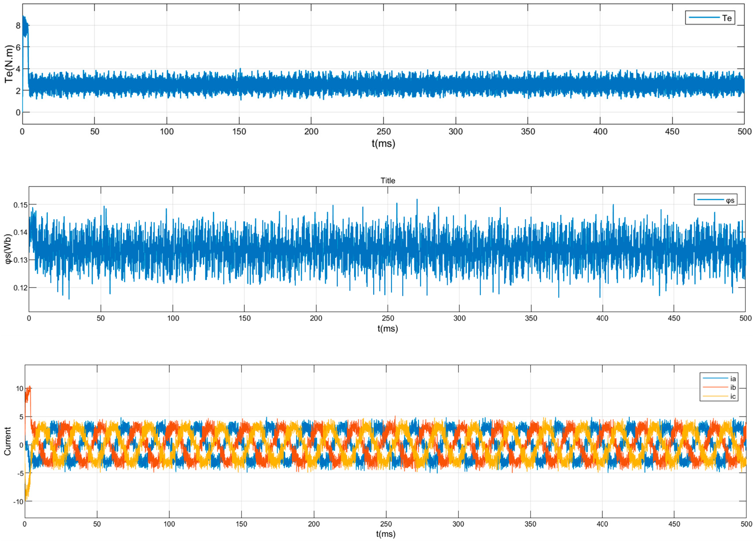This screenshot has height=543, width=756.
Task: Click the -10 y-tick label of current plot
Action: [x=18, y=502]
